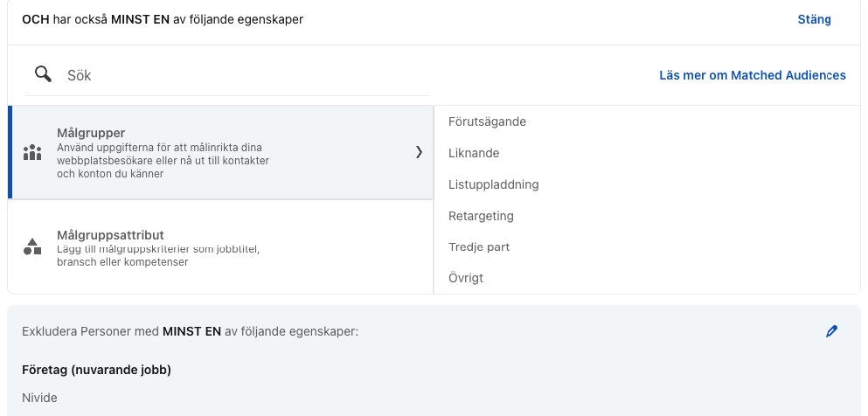Type in the Sök search field
Viewport: 868px width, 416px height.
point(245,75)
